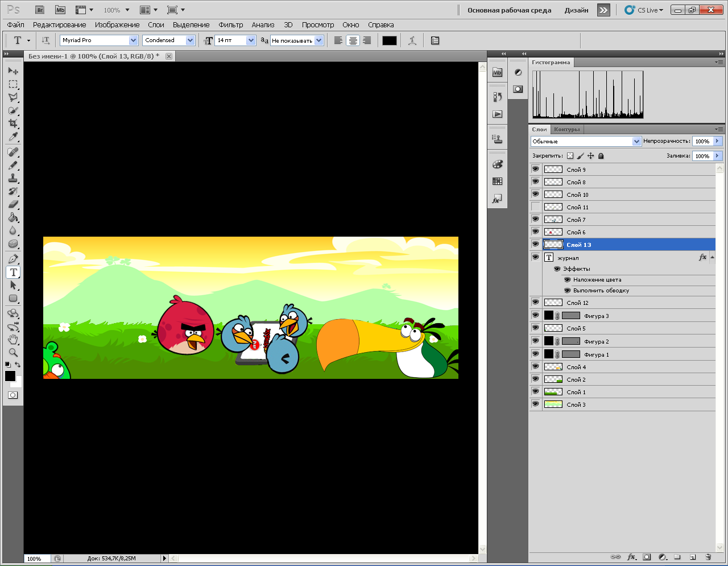Collapse effects of the журнал layer
Viewport: 728px width, 566px height.
coord(713,258)
